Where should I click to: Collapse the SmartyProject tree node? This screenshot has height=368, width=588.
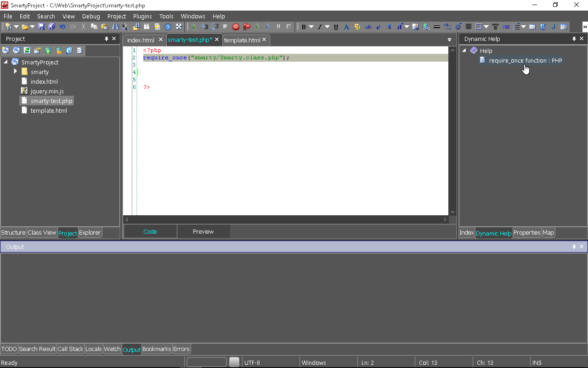click(6, 62)
